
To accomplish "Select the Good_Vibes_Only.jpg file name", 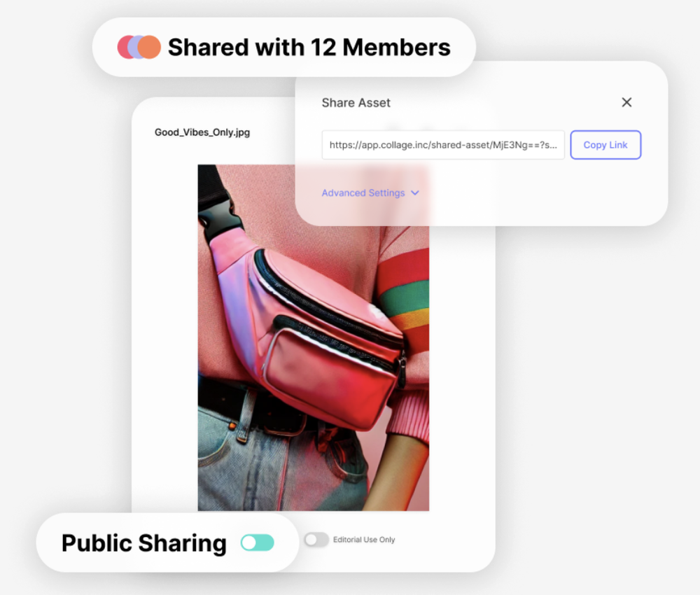I will [x=202, y=132].
